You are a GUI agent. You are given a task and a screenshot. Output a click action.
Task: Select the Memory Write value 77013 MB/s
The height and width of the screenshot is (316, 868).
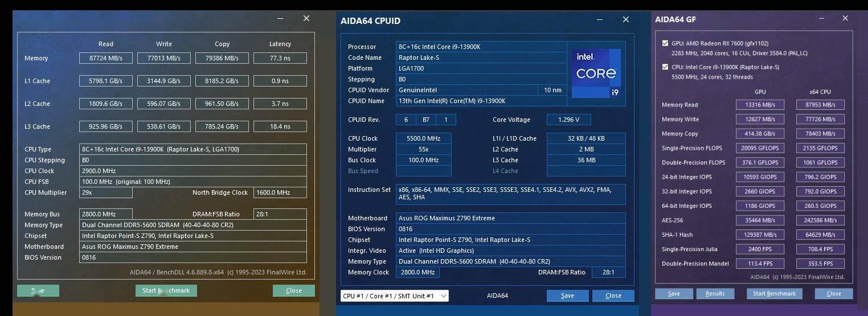click(x=164, y=58)
